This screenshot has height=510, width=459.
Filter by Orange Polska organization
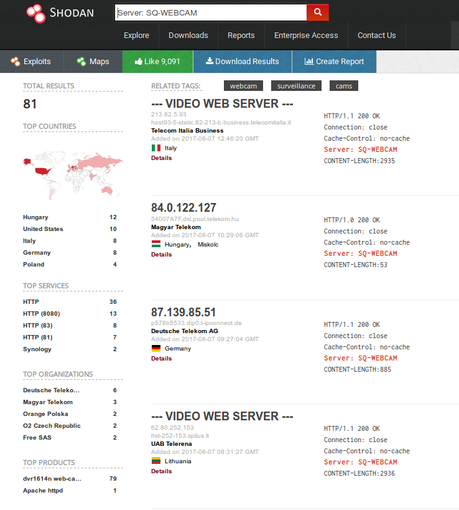(45, 414)
